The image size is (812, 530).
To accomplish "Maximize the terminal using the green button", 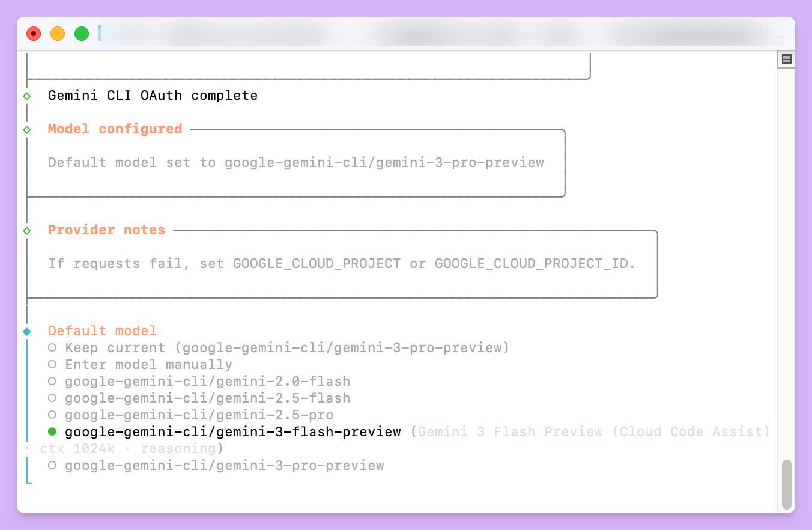I will tap(82, 34).
